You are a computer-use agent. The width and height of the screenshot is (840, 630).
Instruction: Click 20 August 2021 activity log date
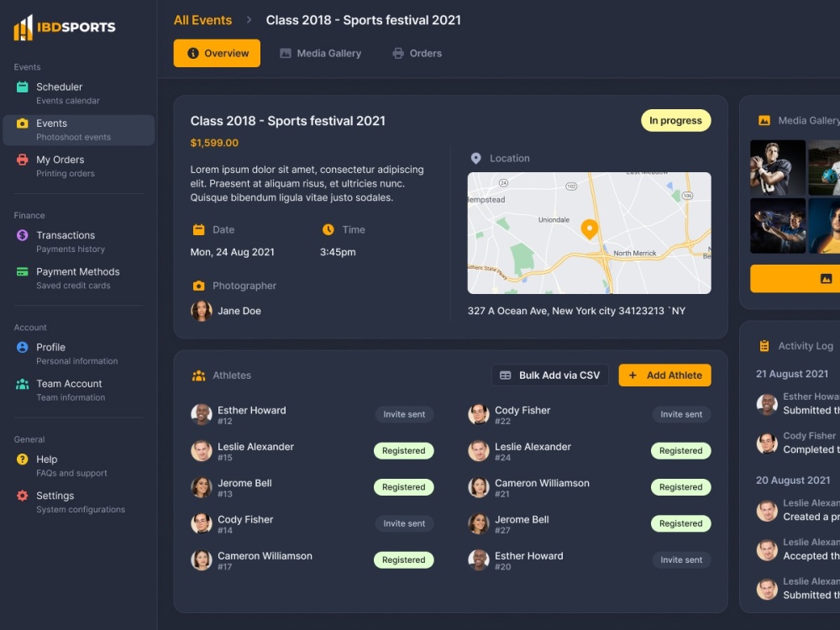coord(793,480)
